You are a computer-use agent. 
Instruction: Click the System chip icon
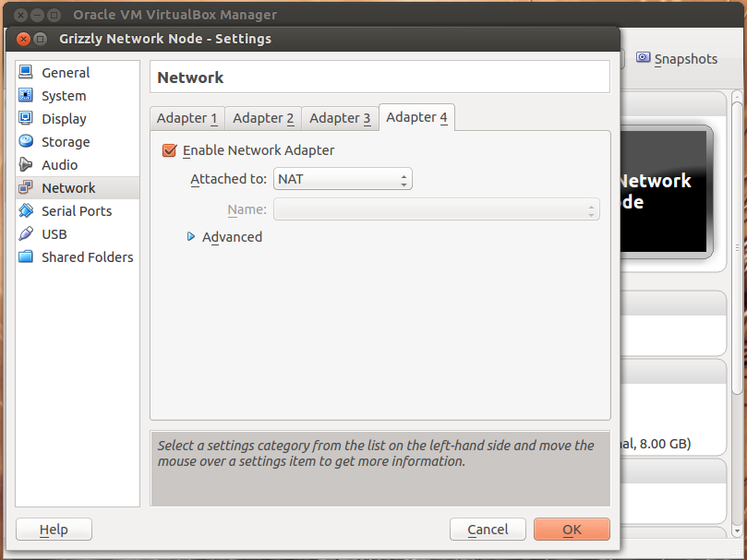click(x=26, y=95)
